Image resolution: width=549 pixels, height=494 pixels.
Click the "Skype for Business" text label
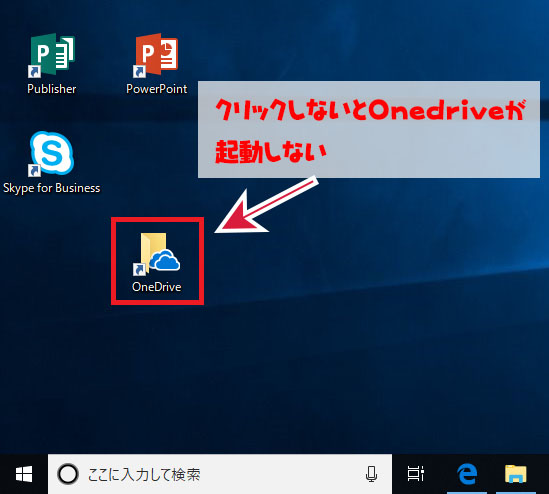[51, 188]
